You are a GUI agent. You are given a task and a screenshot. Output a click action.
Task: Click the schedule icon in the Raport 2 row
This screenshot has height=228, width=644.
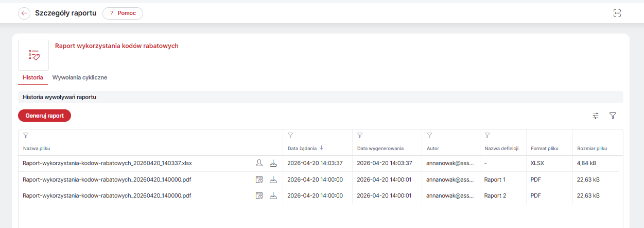(x=259, y=196)
